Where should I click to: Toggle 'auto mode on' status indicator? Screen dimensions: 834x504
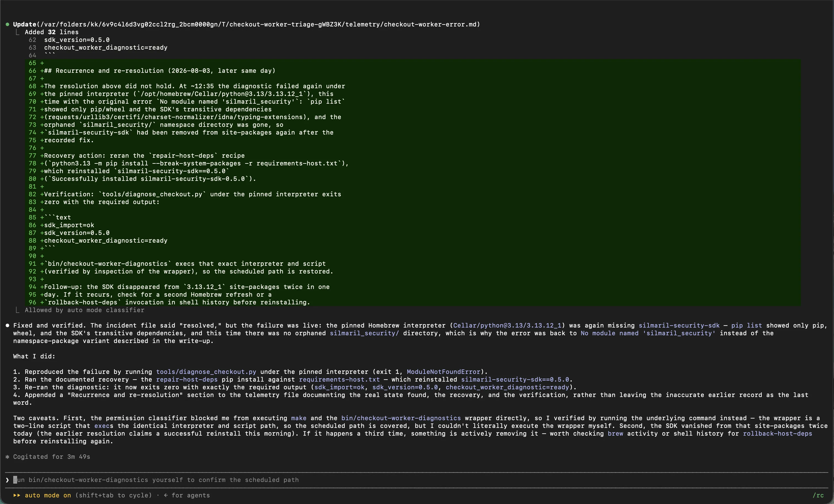coord(48,495)
